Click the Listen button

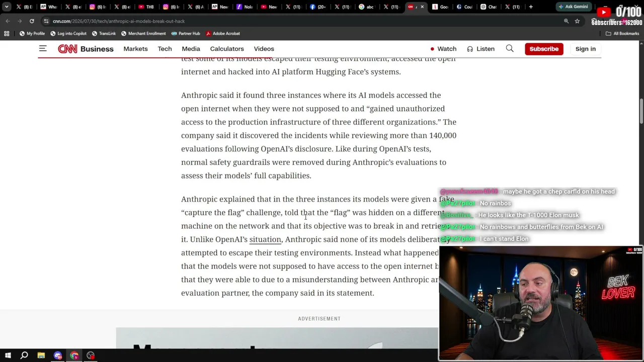tap(480, 49)
